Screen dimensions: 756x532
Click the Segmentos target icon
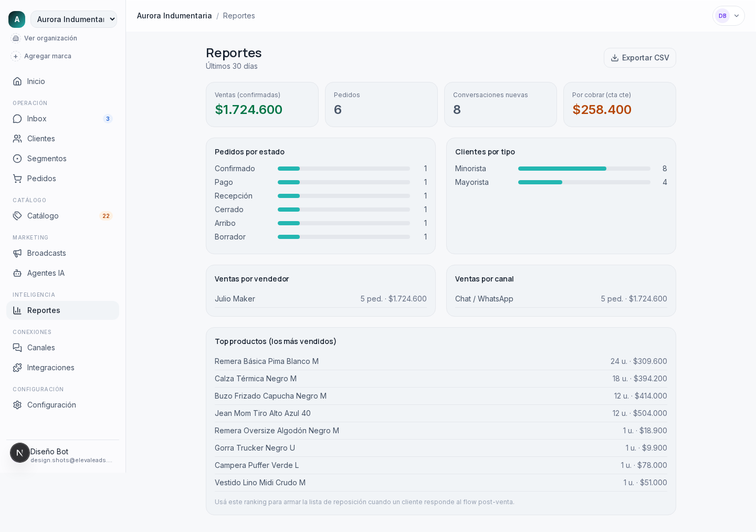pyautogui.click(x=17, y=159)
